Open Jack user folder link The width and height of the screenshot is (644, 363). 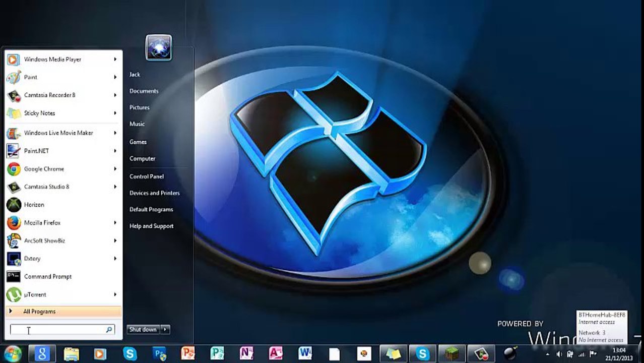click(135, 75)
